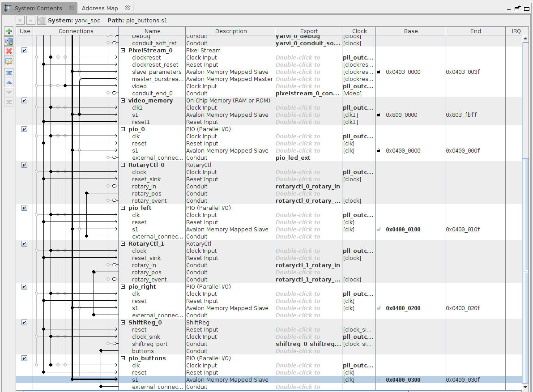Image resolution: width=533 pixels, height=392 pixels.
Task: Click the End column header
Action: click(475, 31)
